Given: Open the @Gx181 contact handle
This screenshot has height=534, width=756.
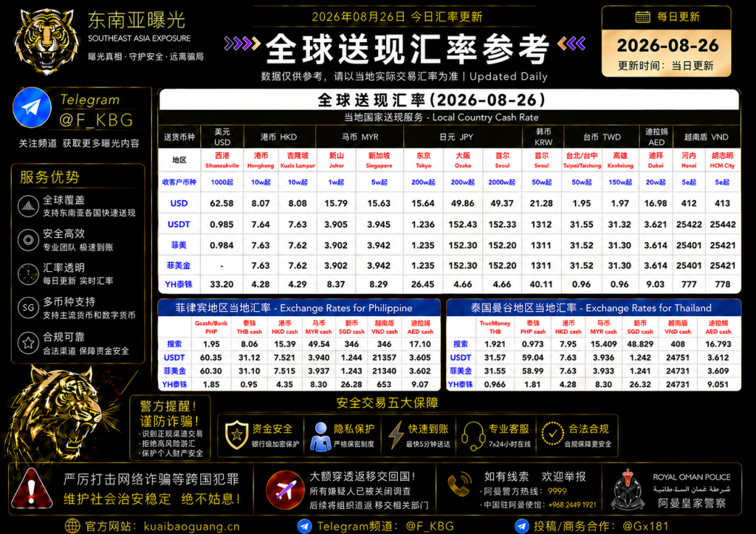Looking at the screenshot, I should [645, 526].
